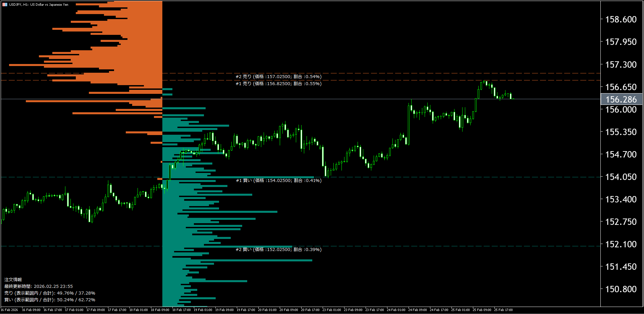The height and width of the screenshot is (314, 644).
Task: Click the USDJPY, H1 chart title text
Action: pos(39,5)
